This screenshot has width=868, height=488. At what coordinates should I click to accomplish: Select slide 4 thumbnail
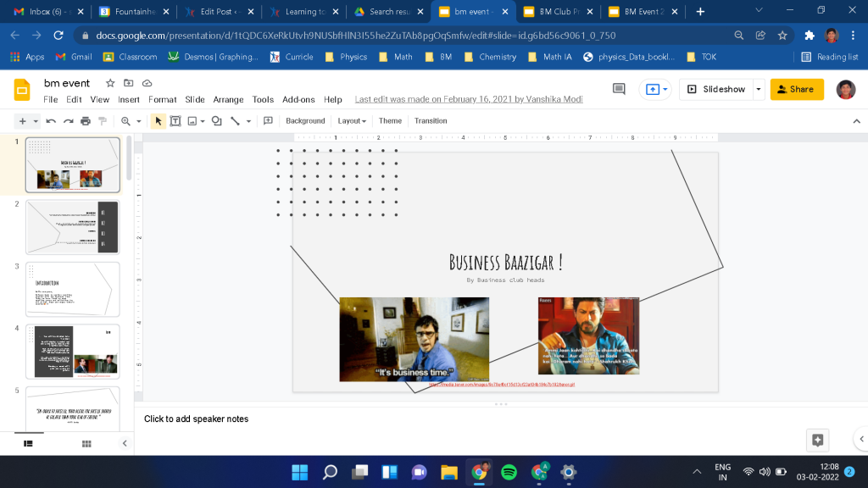click(x=73, y=352)
